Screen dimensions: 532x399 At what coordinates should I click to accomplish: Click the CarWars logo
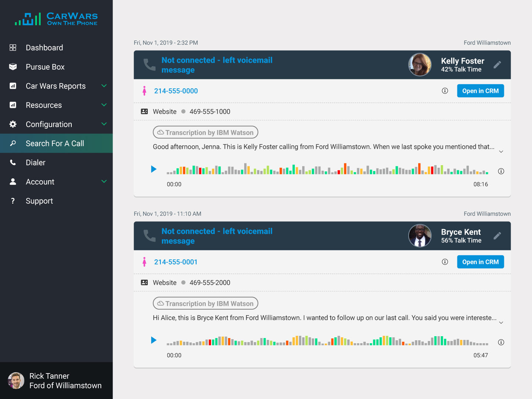(56, 18)
